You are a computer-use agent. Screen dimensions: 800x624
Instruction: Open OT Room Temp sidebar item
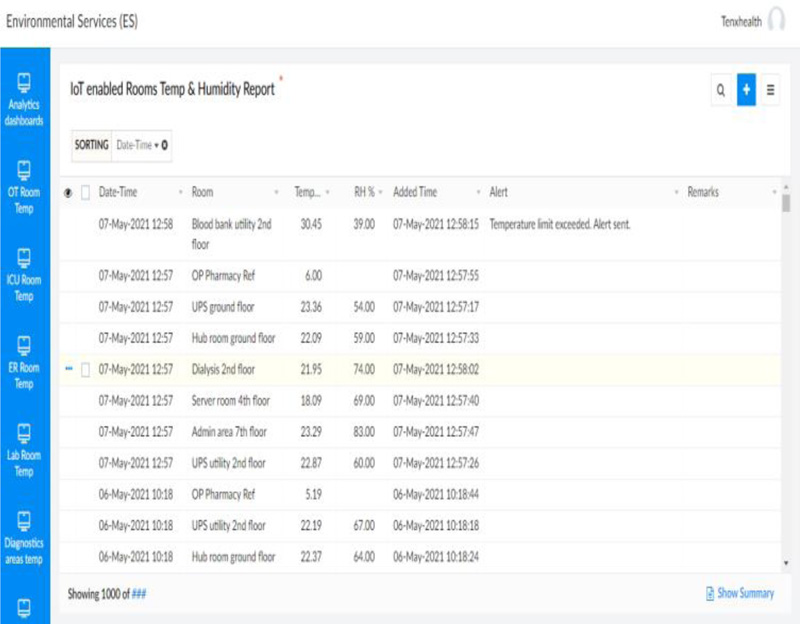point(25,187)
